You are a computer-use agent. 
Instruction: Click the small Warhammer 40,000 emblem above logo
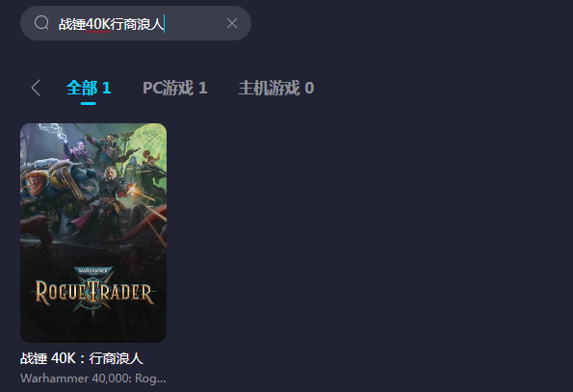click(93, 271)
